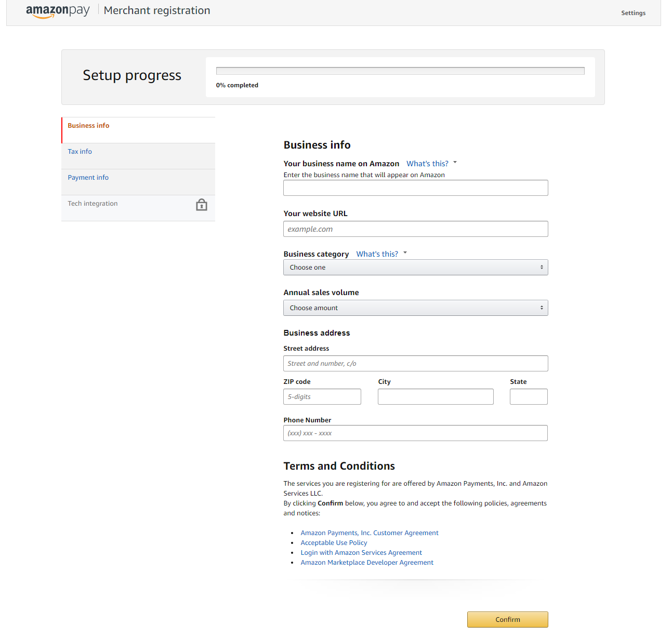
Task: Open What's this next to business name
Action: click(427, 164)
